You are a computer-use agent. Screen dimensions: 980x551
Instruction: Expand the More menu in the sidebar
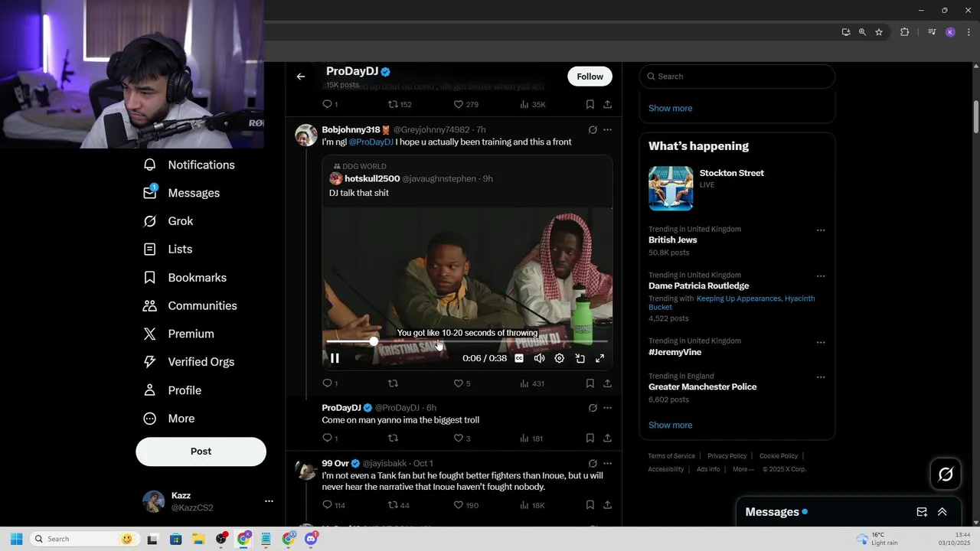click(x=169, y=419)
